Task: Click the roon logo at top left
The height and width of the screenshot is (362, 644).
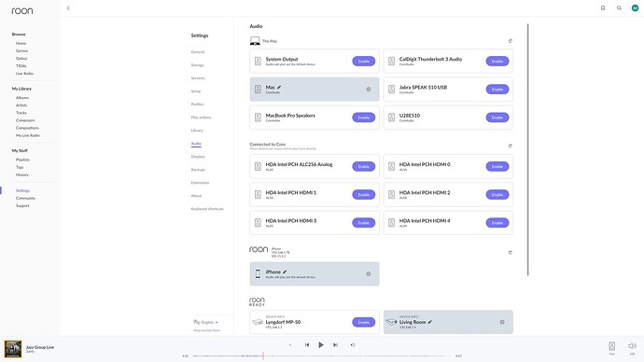Action: click(22, 10)
